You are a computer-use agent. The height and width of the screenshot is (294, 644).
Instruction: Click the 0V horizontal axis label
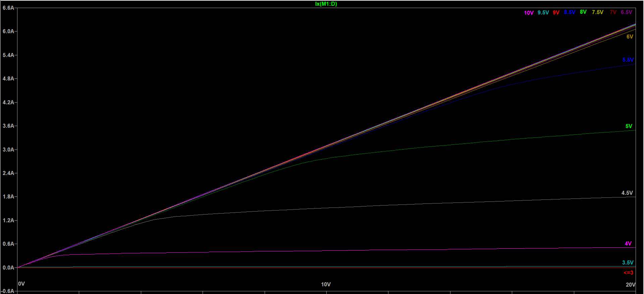point(21,284)
